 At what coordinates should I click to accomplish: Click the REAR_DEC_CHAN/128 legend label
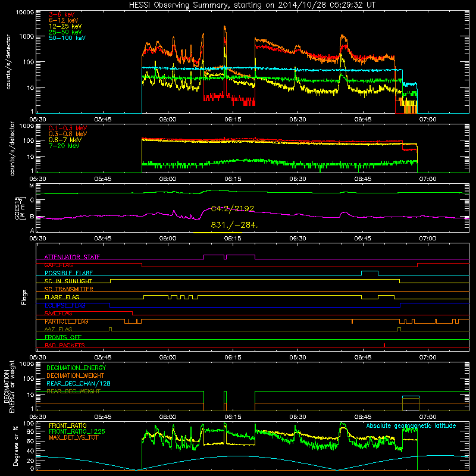click(x=79, y=383)
